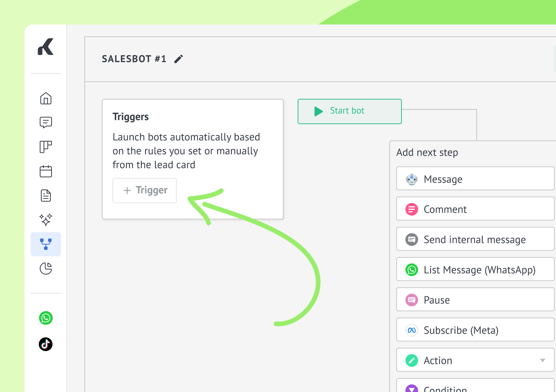Image resolution: width=556 pixels, height=392 pixels.
Task: Click the + Trigger button
Action: click(x=145, y=190)
